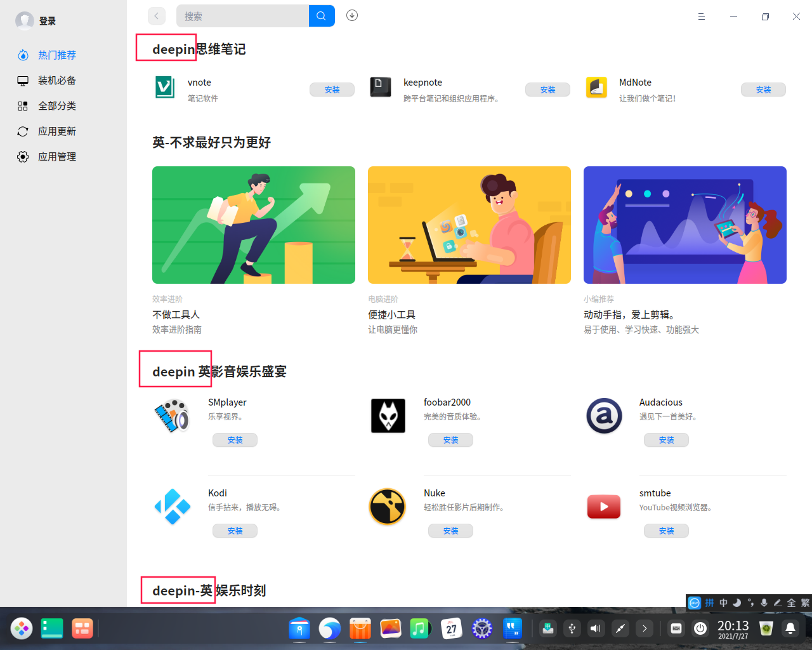
Task: Click the blue quotation-mark dock icon
Action: click(513, 628)
